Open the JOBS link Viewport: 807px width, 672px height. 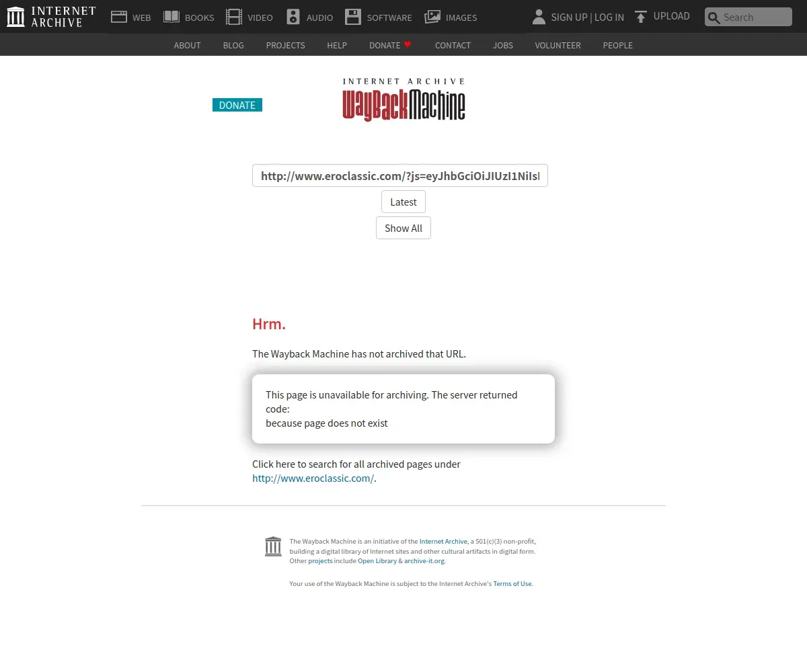(503, 45)
